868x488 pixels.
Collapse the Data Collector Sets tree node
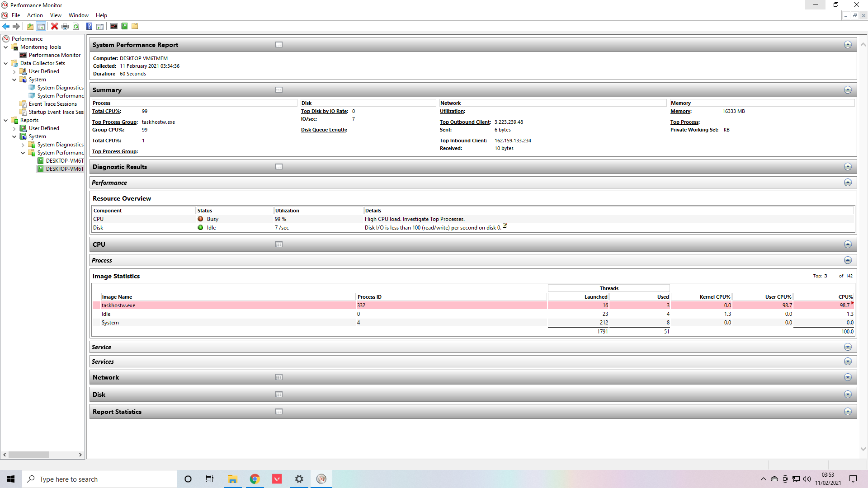point(6,63)
